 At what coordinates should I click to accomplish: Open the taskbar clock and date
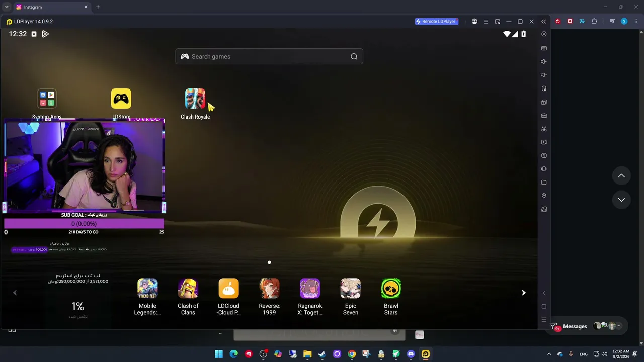tap(621, 354)
